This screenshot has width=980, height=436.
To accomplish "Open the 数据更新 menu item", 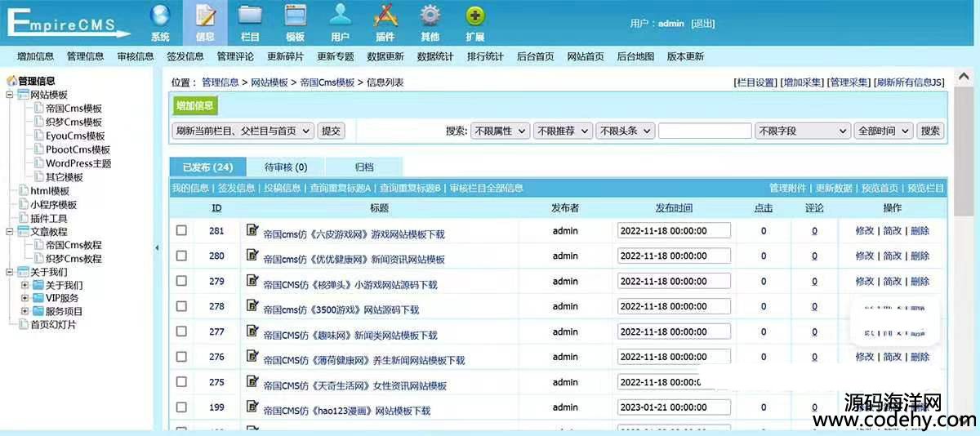I will pos(385,56).
